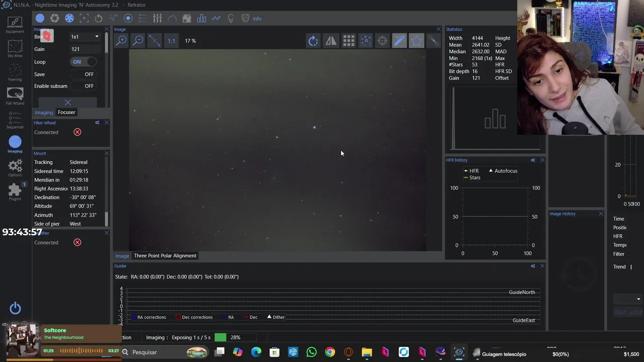
Task: Click the power shutdown icon in sidebar
Action: point(15,308)
